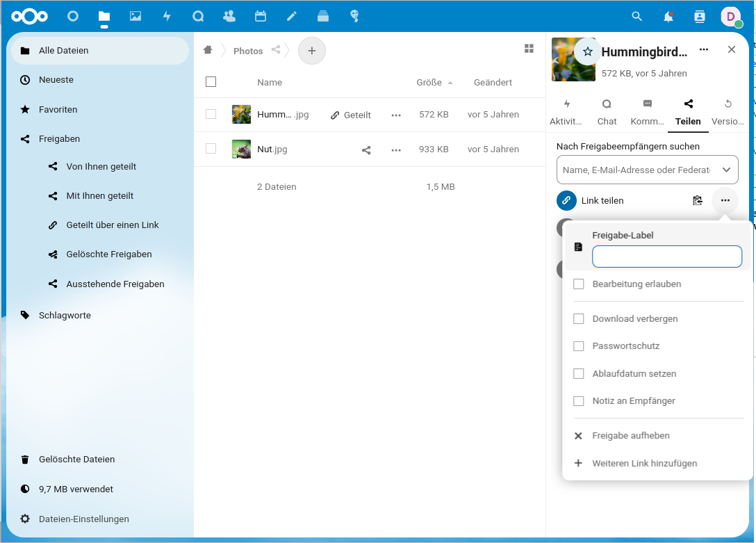This screenshot has width=756, height=543.
Task: Click the Freigabe-Label text field
Action: [x=666, y=257]
